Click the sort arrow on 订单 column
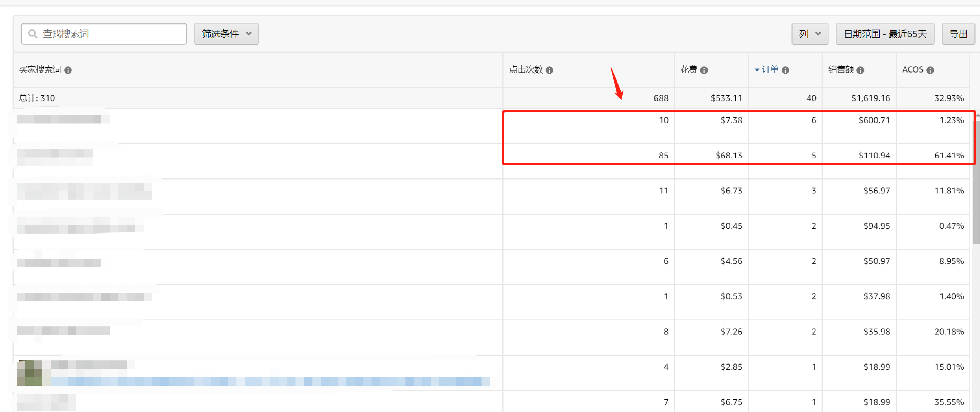 (x=757, y=70)
